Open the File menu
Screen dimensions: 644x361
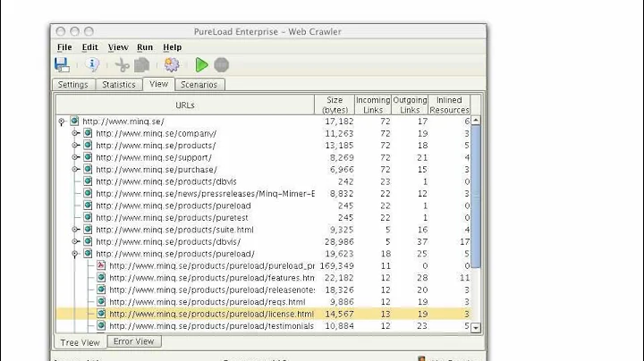point(64,47)
